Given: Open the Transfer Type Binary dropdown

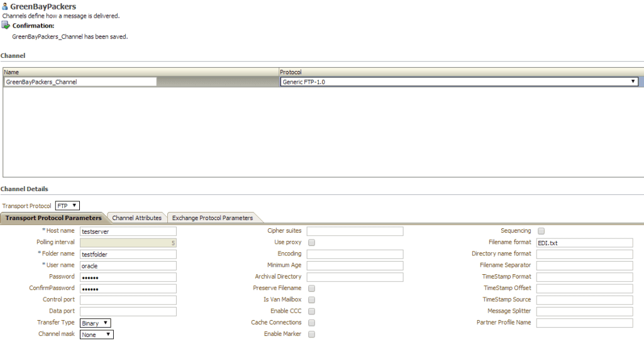Looking at the screenshot, I should 96,323.
